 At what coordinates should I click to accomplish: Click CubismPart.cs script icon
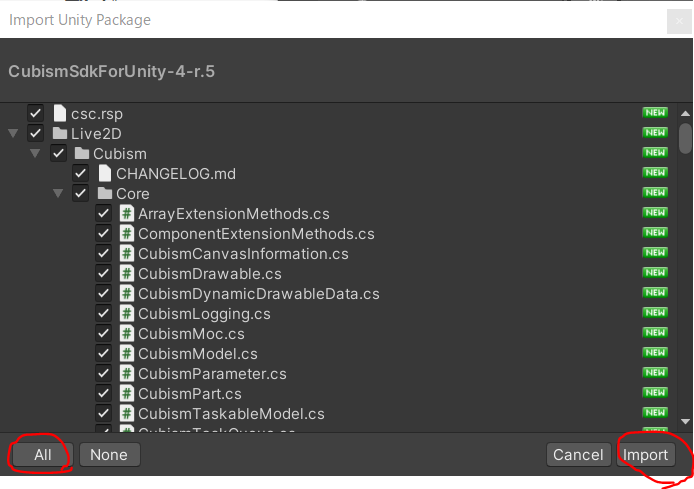[x=127, y=393]
